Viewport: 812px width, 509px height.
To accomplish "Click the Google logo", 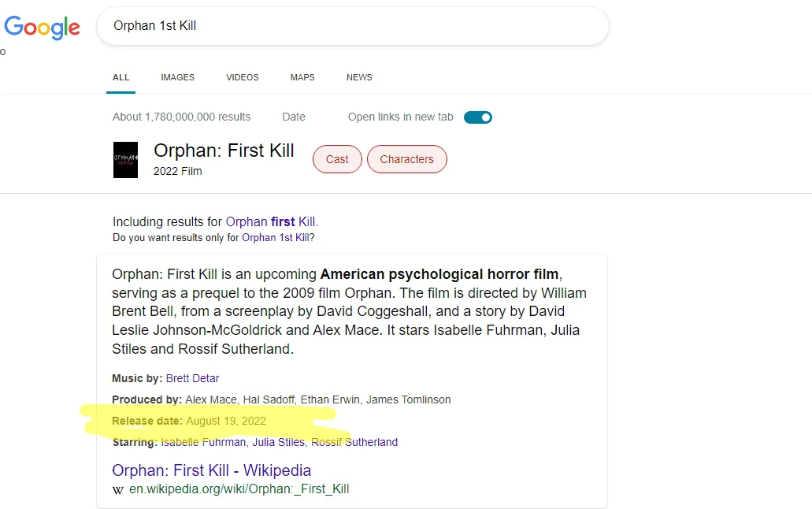I will click(42, 27).
